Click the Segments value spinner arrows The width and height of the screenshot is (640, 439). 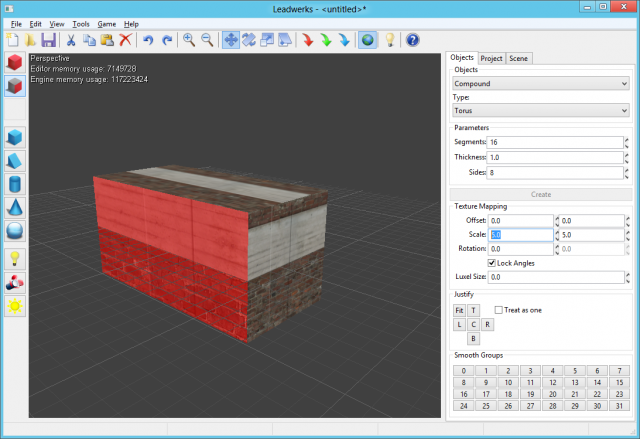(626, 143)
